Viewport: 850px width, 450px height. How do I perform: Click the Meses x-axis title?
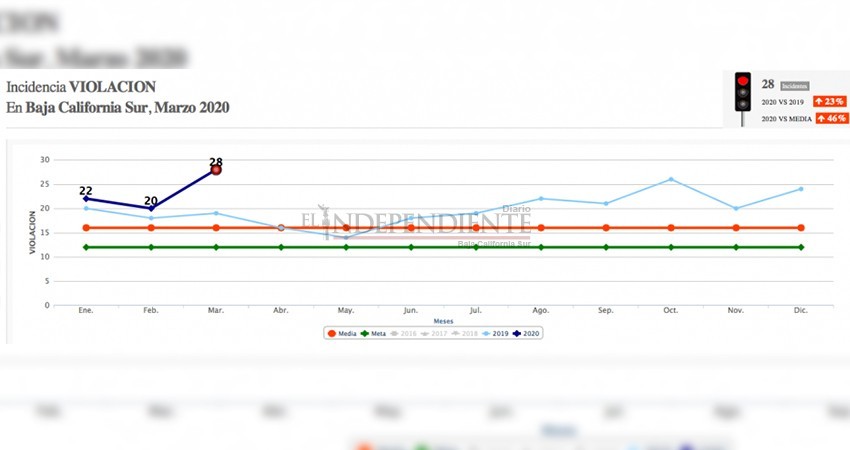pyautogui.click(x=443, y=320)
